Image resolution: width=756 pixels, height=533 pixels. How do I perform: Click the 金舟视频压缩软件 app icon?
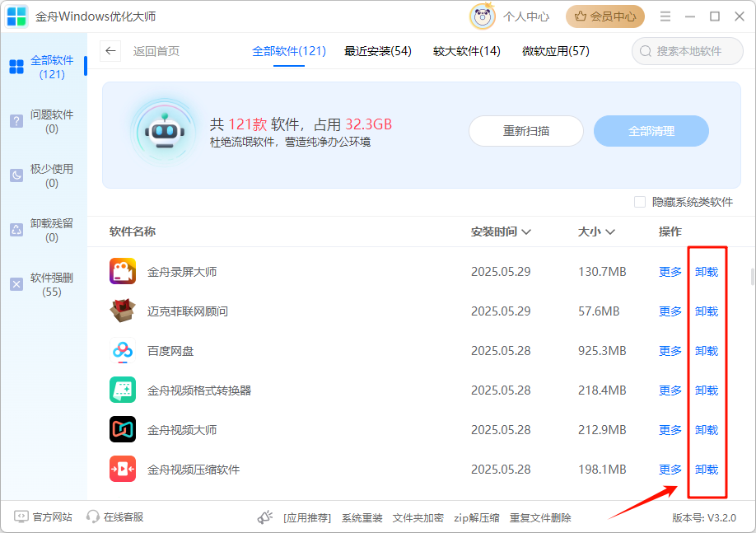tap(123, 469)
